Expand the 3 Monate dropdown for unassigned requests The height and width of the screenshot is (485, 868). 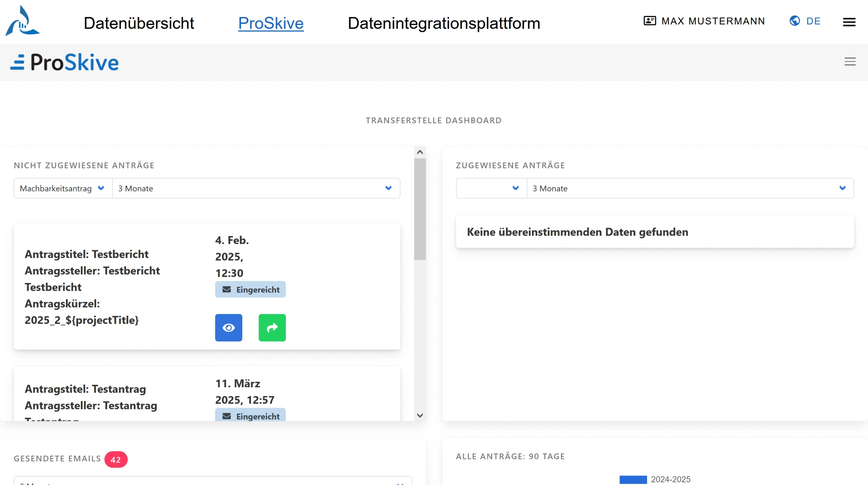click(255, 188)
